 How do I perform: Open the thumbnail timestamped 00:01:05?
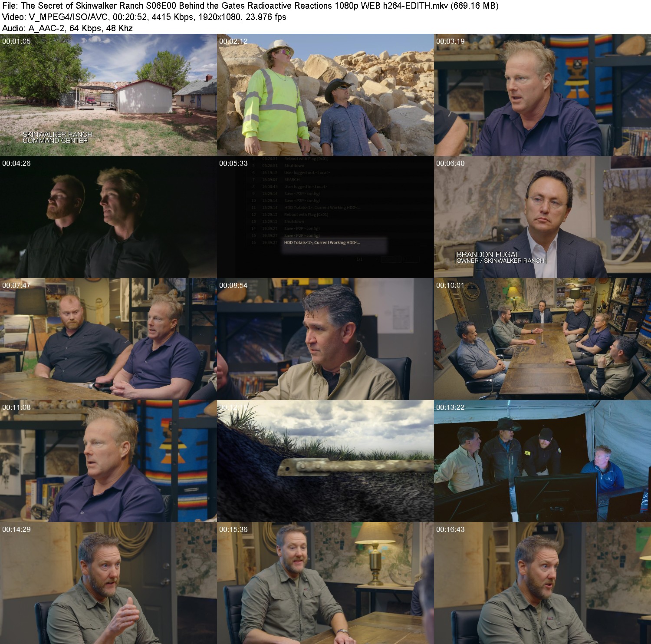(x=108, y=95)
